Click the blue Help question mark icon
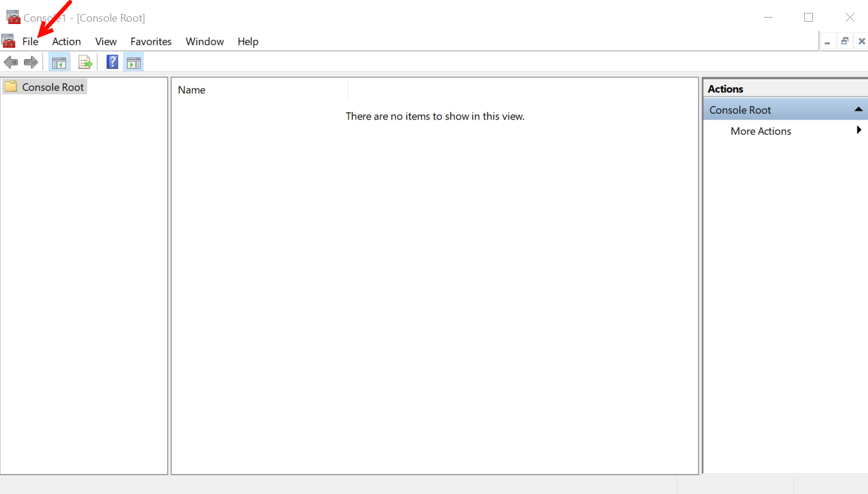Viewport: 868px width, 494px height. click(x=112, y=62)
